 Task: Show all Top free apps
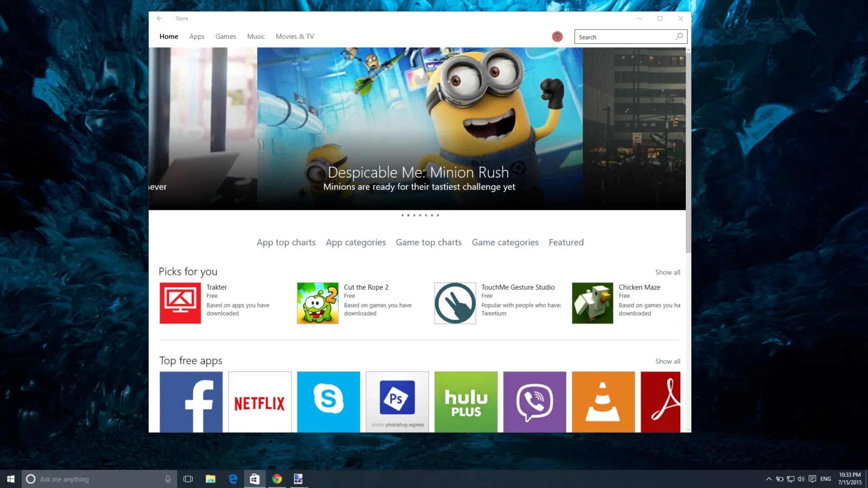[667, 361]
